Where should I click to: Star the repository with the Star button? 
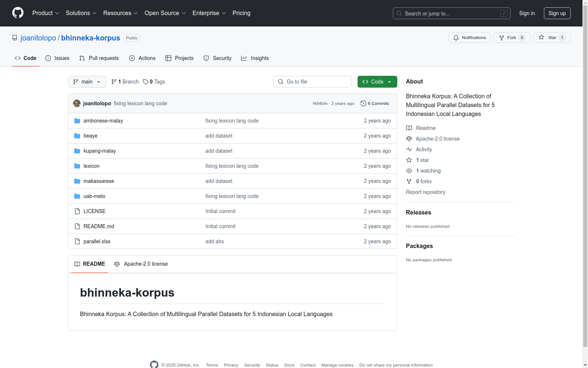point(552,38)
